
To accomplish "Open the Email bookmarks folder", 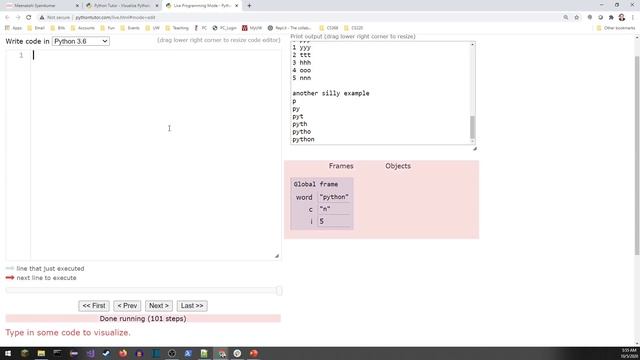I will (x=36, y=28).
